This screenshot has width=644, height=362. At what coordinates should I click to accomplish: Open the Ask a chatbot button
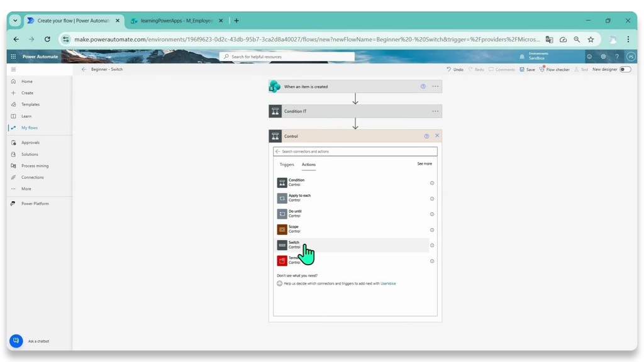[16, 341]
